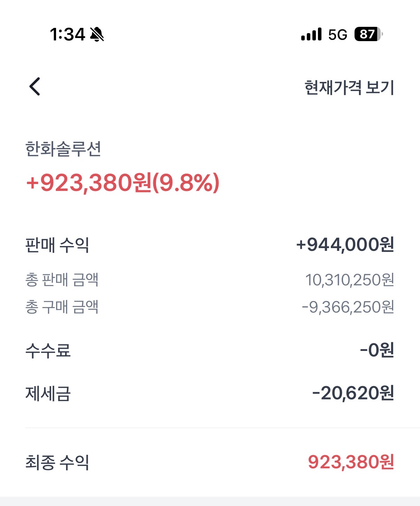
Task: Select the -0원 fee value
Action: coord(377,350)
